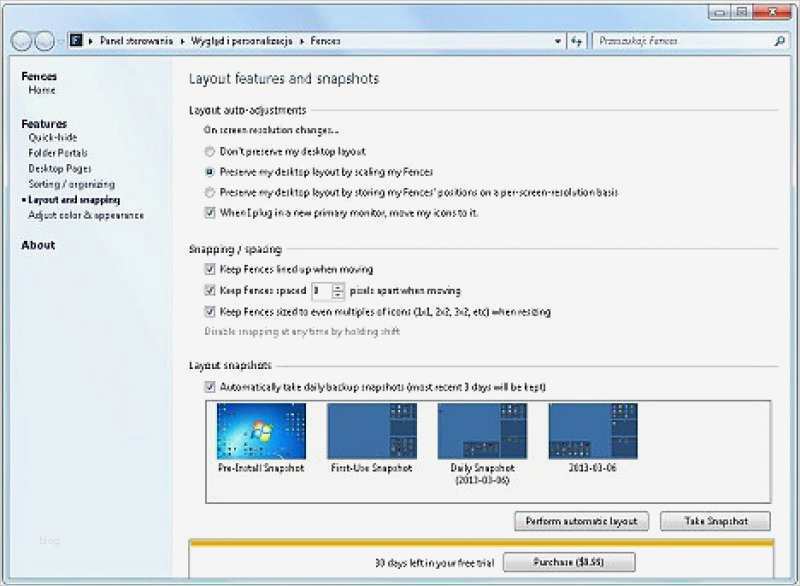
Task: Select Layout and snapping in the sidebar
Action: click(74, 200)
